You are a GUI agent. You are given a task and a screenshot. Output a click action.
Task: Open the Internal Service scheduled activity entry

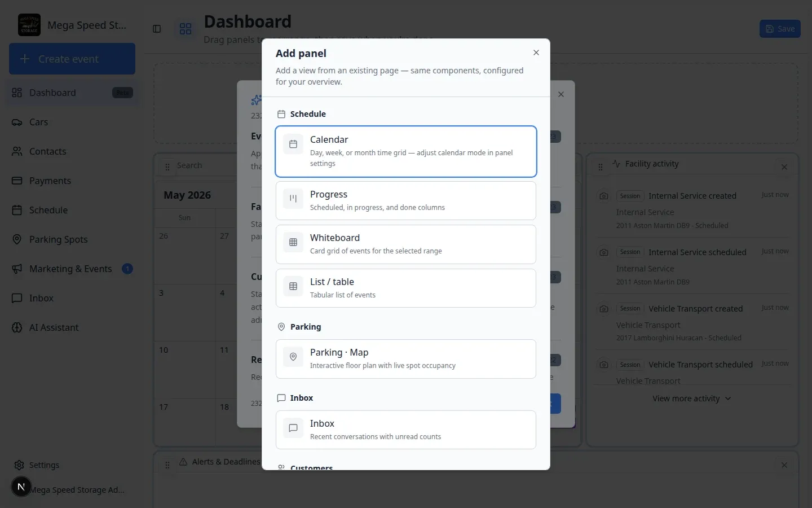coord(693,266)
